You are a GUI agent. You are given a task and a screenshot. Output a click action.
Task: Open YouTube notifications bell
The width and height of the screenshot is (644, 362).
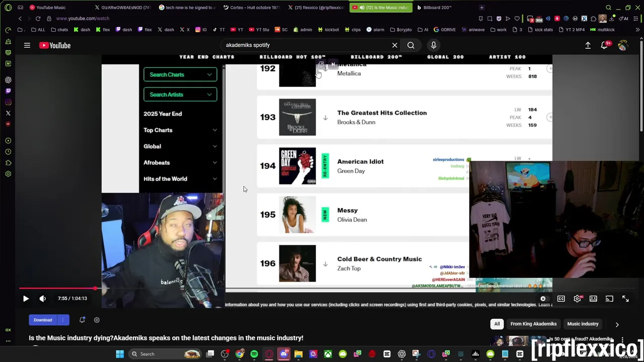(605, 45)
